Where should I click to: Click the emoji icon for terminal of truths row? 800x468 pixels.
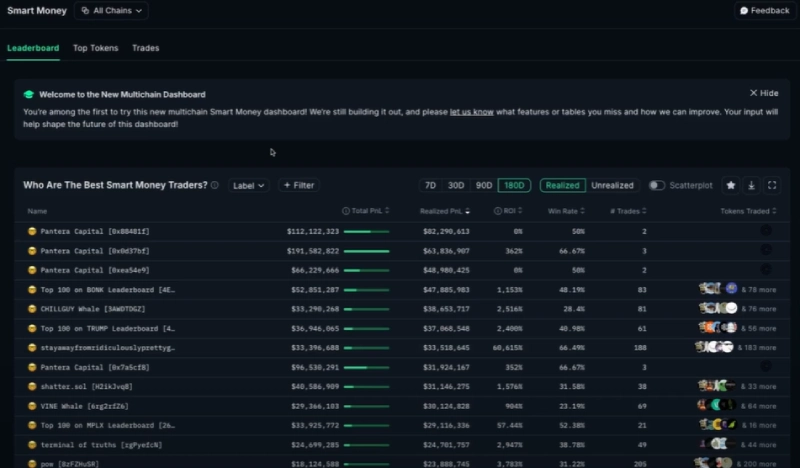[32, 445]
